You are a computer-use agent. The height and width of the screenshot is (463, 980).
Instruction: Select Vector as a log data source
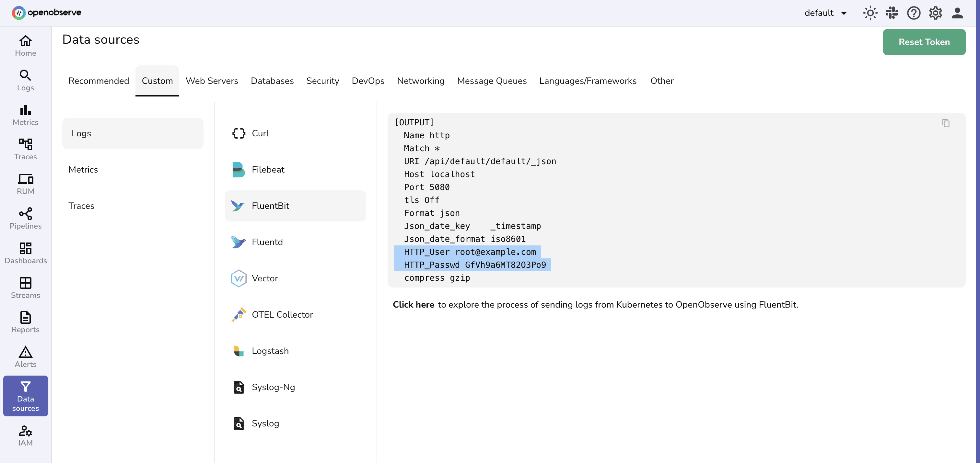(264, 278)
